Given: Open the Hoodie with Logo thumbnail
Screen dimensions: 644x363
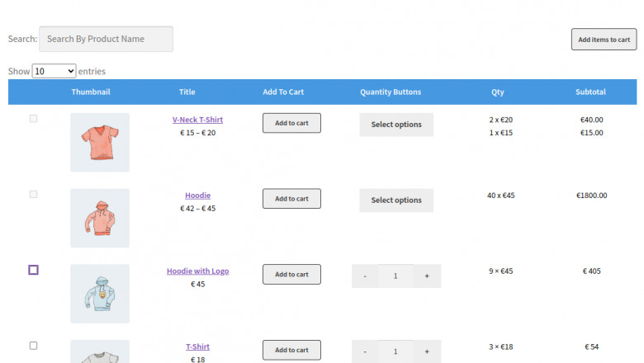Looking at the screenshot, I should (100, 294).
